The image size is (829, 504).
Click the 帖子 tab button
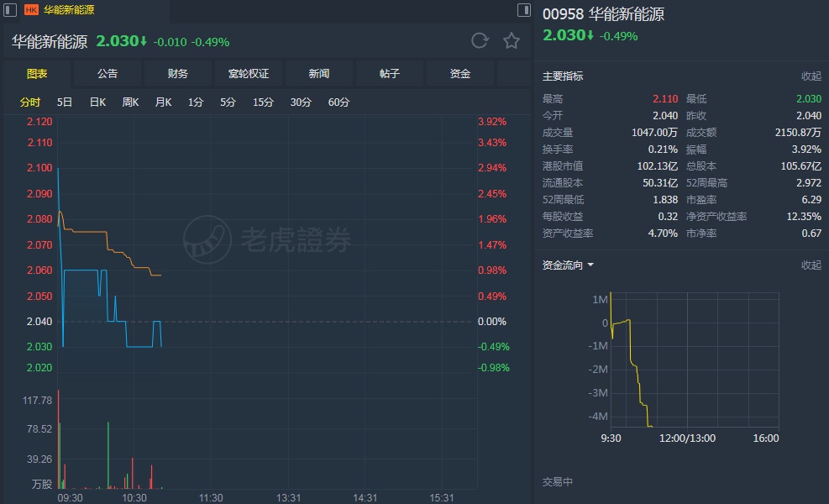[390, 74]
